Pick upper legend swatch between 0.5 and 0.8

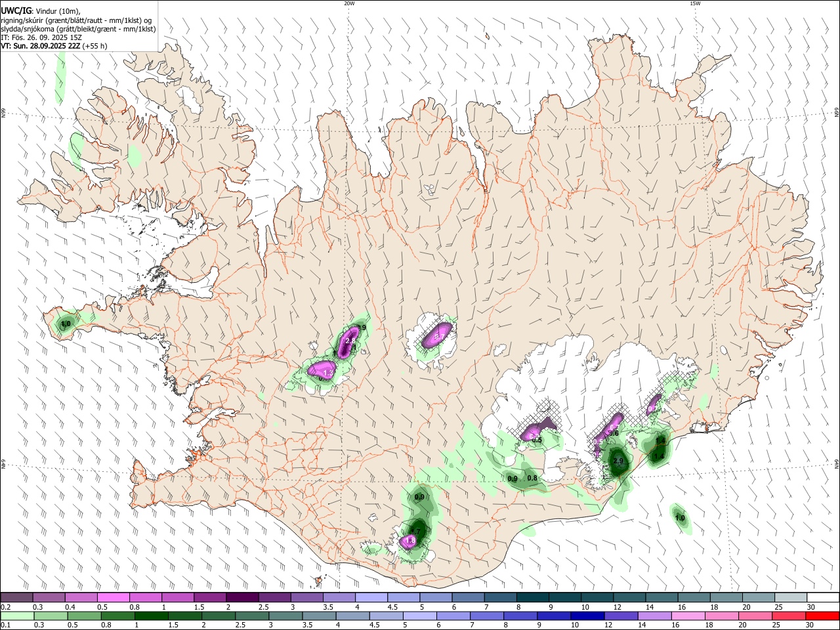point(113,598)
